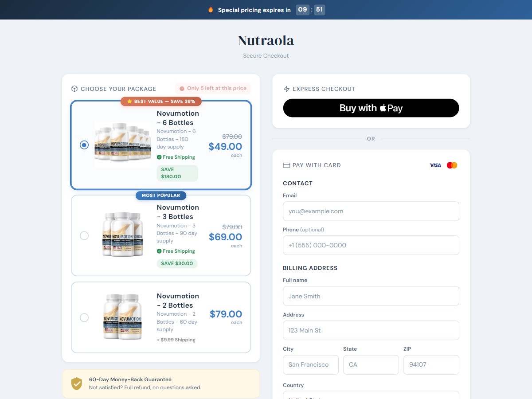The image size is (532, 399).
Task: Click the Phone optional input field
Action: click(371, 245)
